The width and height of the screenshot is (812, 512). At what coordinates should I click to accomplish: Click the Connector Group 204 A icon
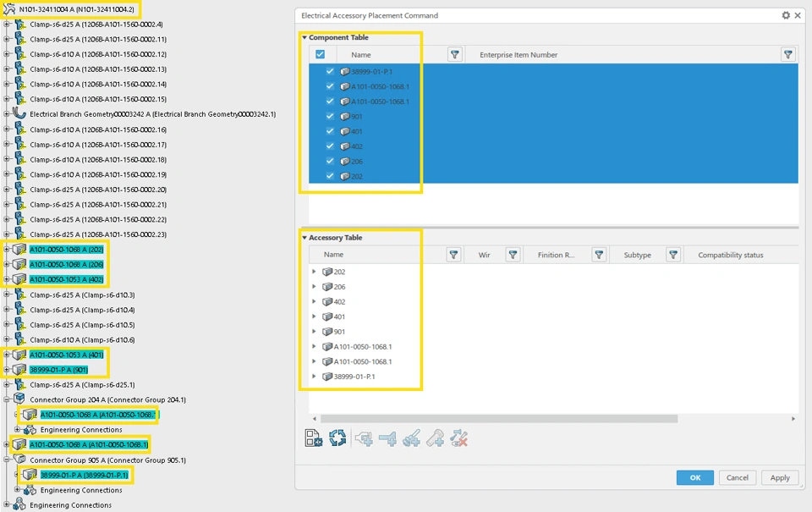pyautogui.click(x=19, y=399)
